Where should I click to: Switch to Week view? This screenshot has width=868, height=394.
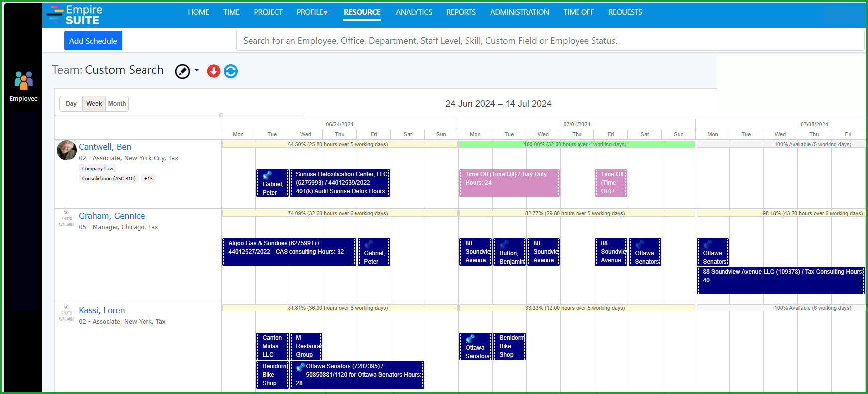tap(94, 104)
